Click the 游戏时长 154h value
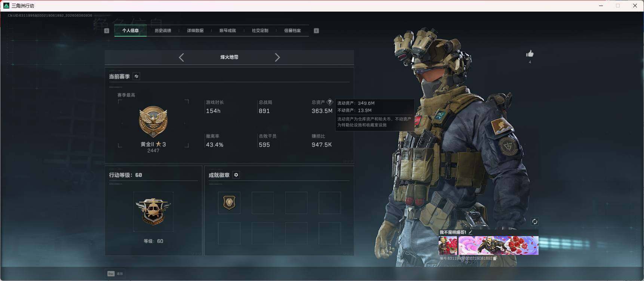The height and width of the screenshot is (281, 644). point(213,111)
